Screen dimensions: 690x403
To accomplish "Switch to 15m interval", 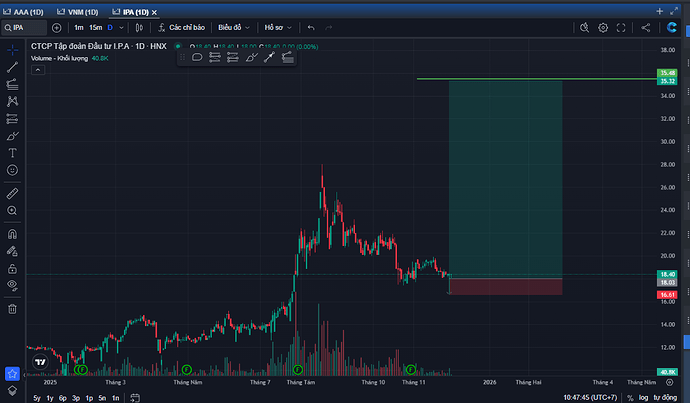I will (x=95, y=28).
